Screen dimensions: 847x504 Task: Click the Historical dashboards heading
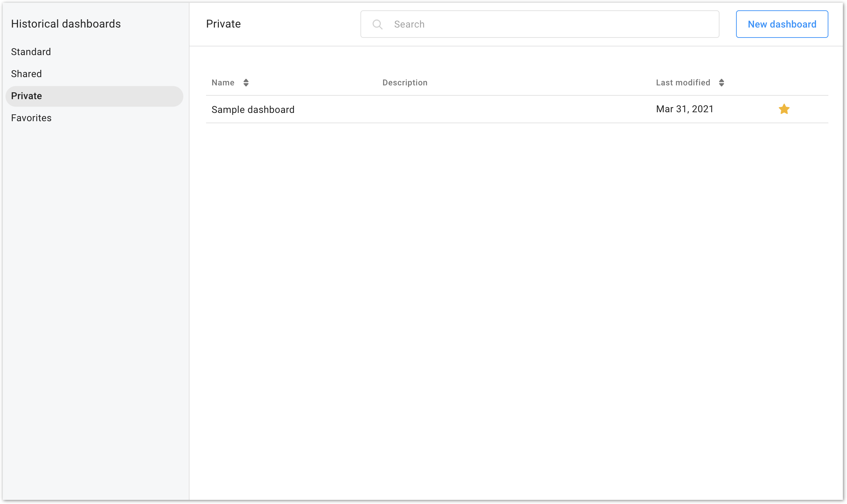pyautogui.click(x=66, y=24)
